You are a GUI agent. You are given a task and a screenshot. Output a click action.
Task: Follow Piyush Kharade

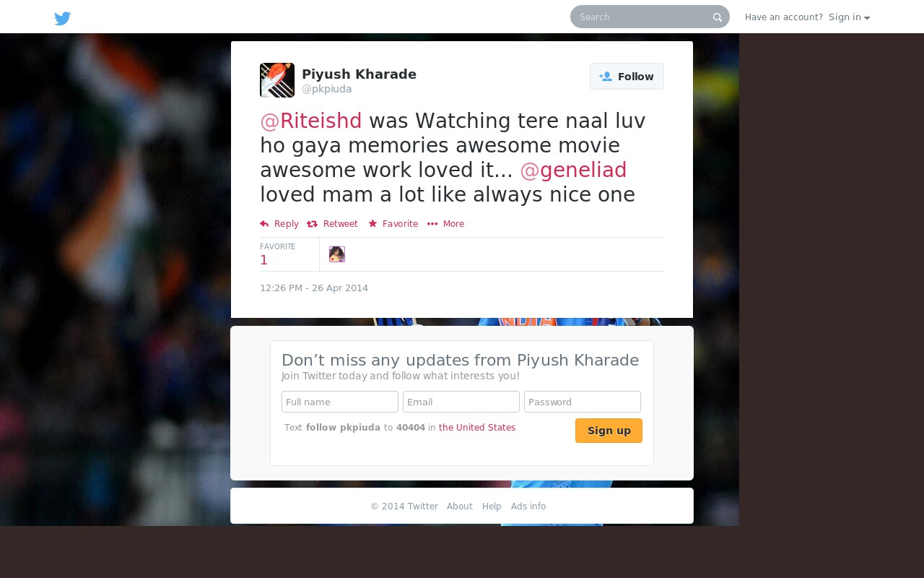pyautogui.click(x=627, y=77)
